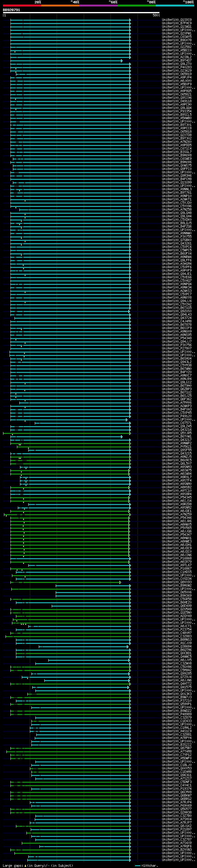Select the UniRef100_P49120 label
Screen dimensions: 197x868
177,416
